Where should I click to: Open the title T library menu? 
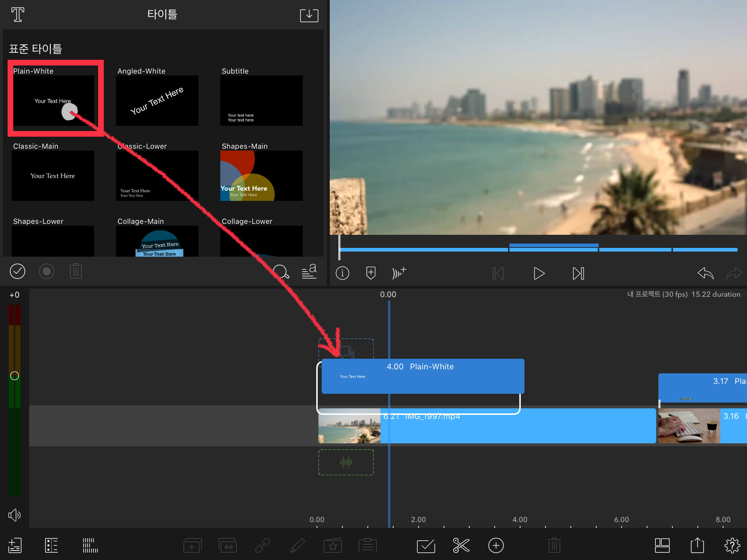[x=18, y=15]
